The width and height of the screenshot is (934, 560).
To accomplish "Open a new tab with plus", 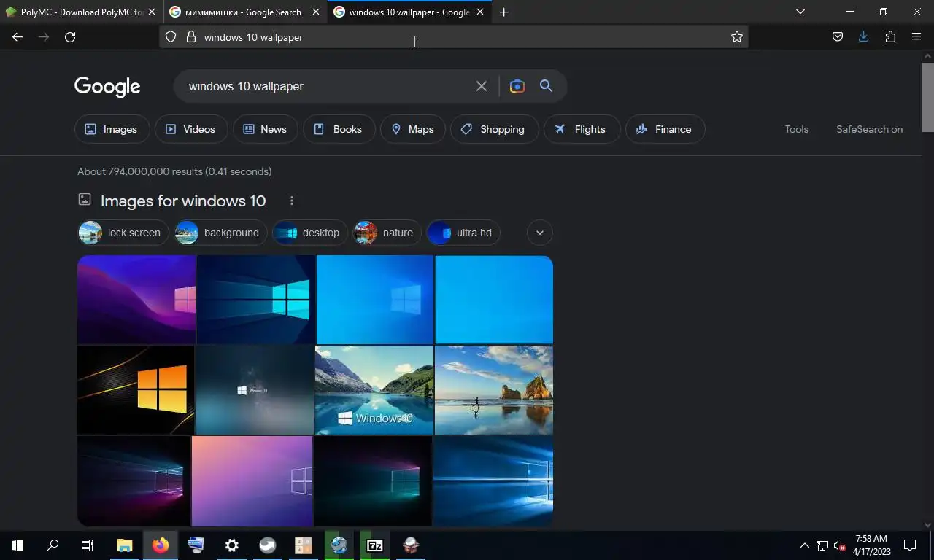I will point(503,12).
